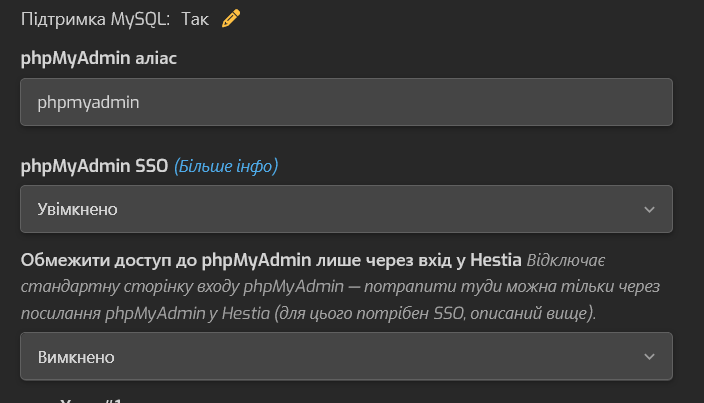Open the phpMyAdmin SSO dropdown showing Увімкнено
704x403 pixels.
[346, 209]
